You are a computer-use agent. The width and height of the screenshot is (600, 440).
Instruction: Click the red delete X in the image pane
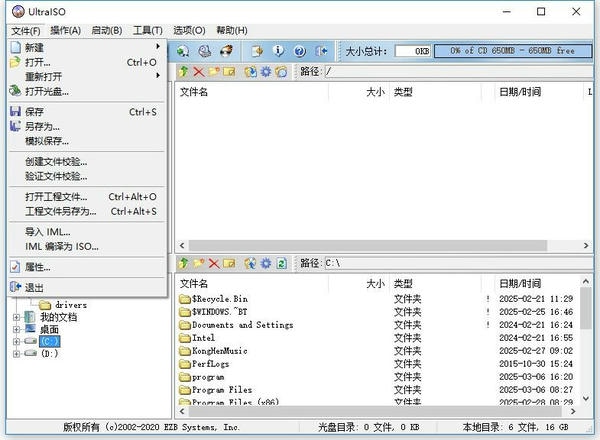point(199,72)
